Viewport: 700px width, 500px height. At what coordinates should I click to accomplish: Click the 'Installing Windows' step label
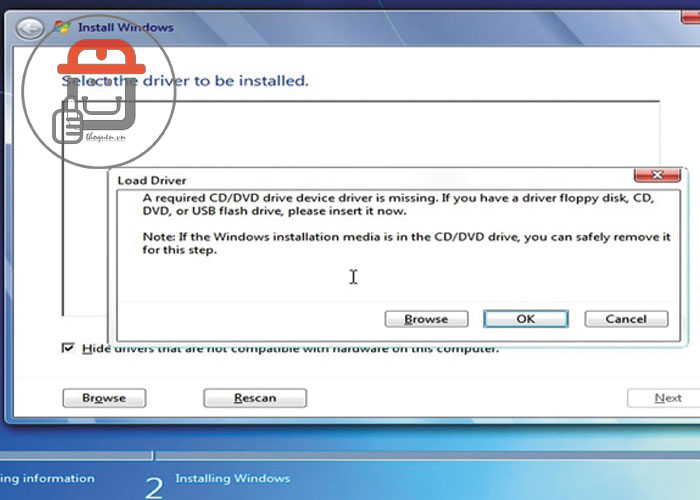pos(233,479)
